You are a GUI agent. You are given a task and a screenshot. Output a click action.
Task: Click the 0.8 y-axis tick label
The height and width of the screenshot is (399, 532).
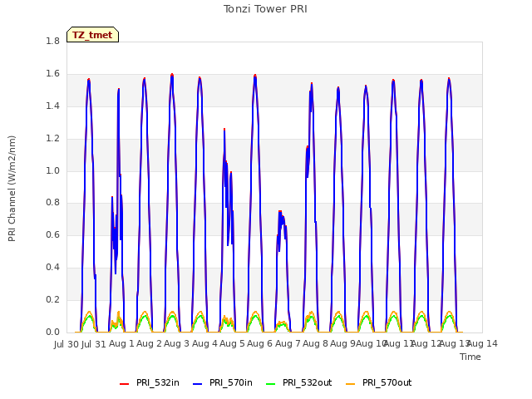click(52, 203)
